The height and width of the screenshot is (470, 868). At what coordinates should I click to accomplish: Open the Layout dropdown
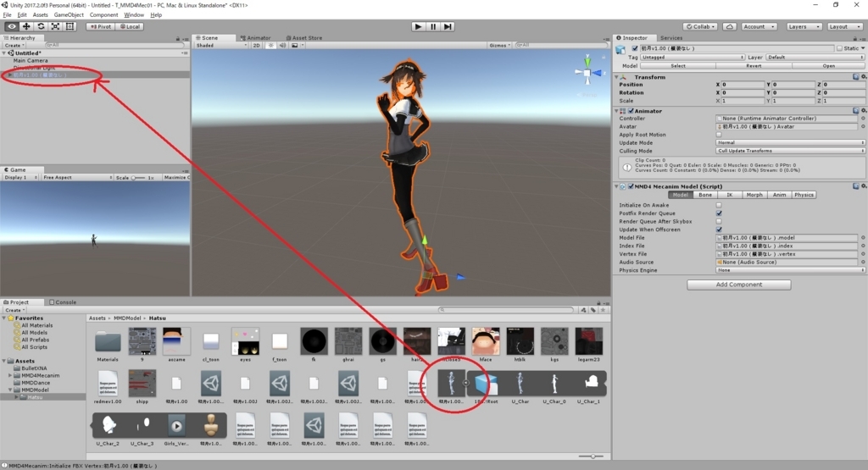(844, 26)
